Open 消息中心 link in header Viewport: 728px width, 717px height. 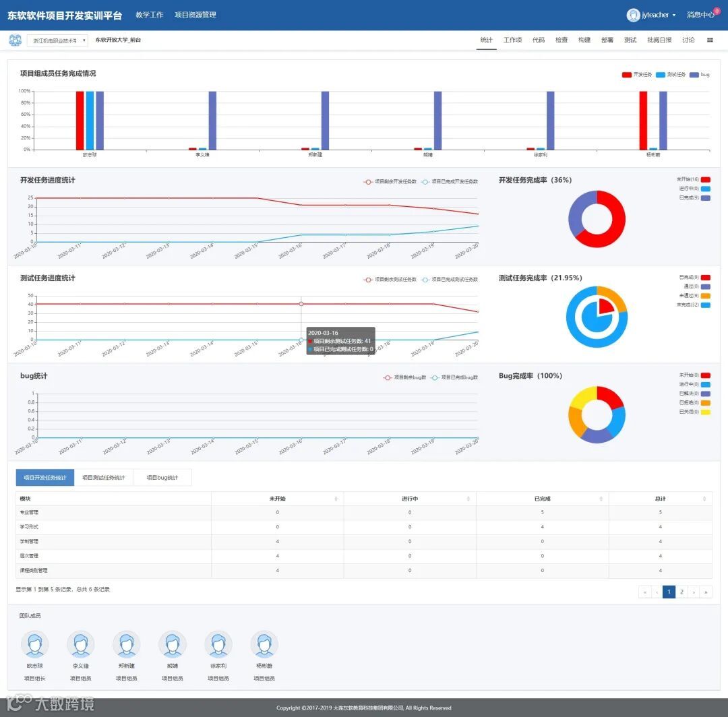coord(700,15)
